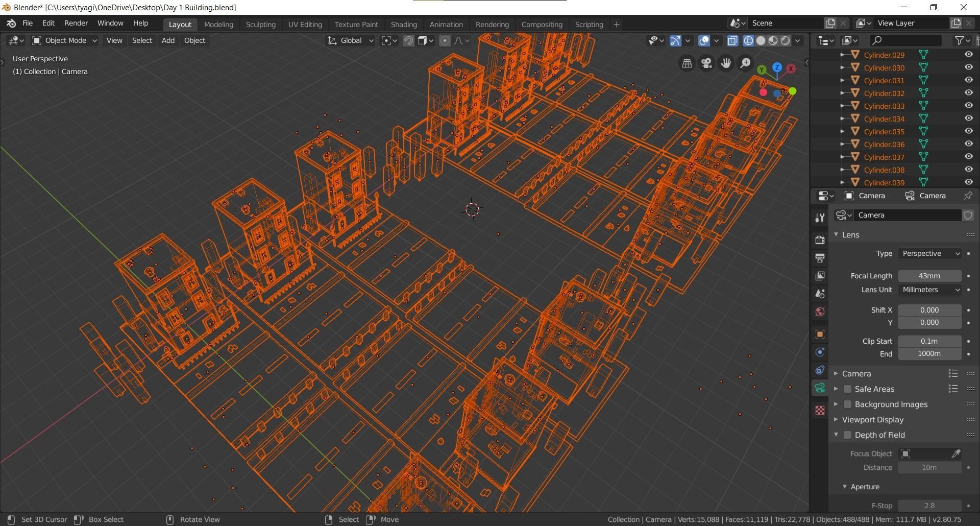The image size is (980, 526).
Task: Adjust the Focal Length 43mm field
Action: [x=929, y=276]
